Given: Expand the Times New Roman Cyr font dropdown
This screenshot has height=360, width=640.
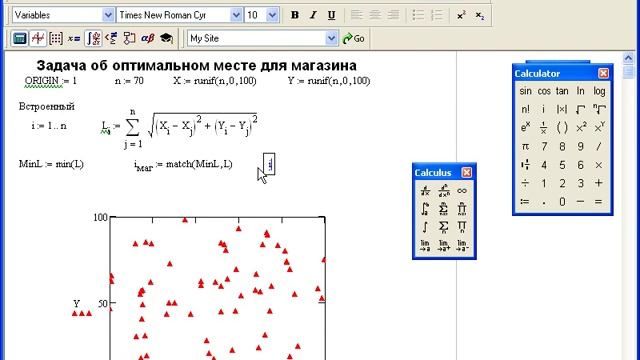Looking at the screenshot, I should [x=236, y=15].
